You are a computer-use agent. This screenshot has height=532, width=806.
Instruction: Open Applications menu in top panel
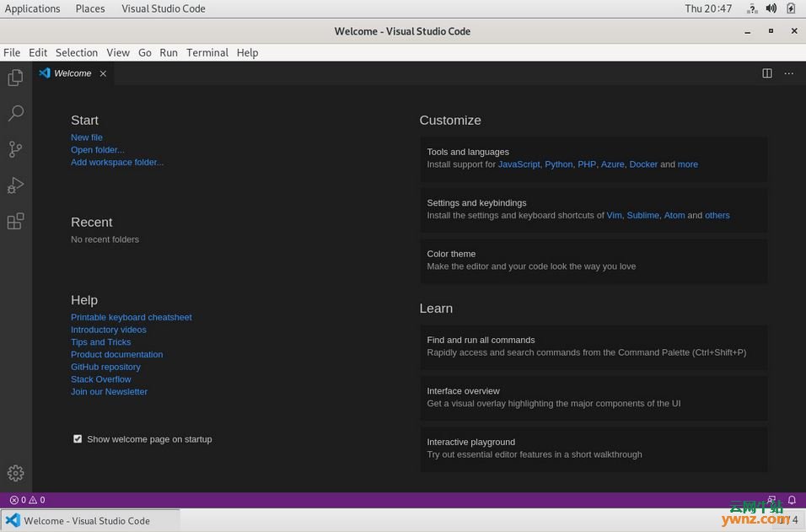point(32,8)
